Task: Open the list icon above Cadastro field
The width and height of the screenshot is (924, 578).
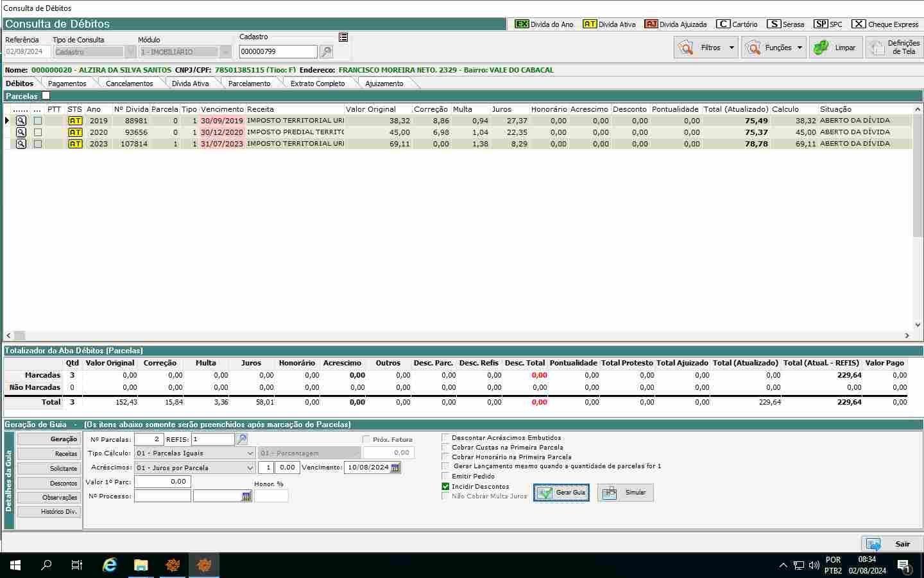Action: pos(343,37)
